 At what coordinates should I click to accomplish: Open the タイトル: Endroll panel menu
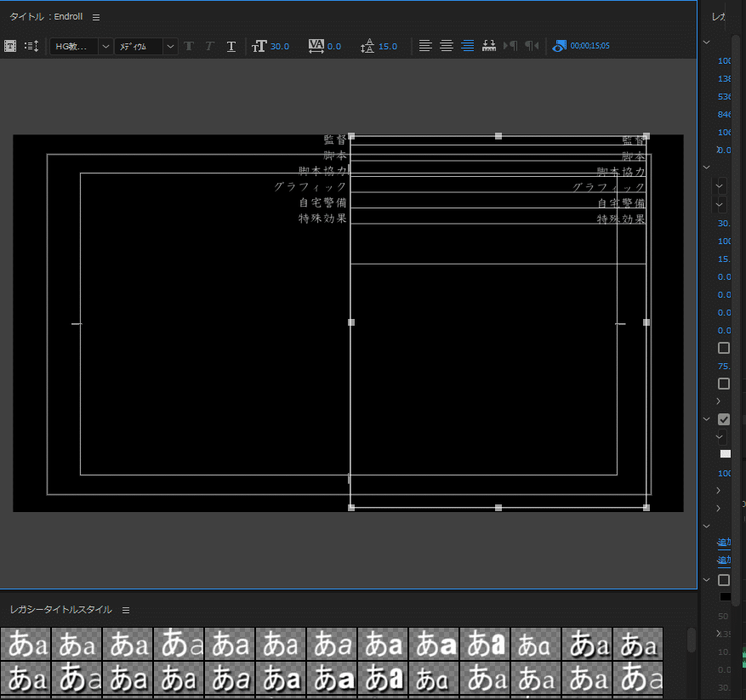click(x=96, y=17)
